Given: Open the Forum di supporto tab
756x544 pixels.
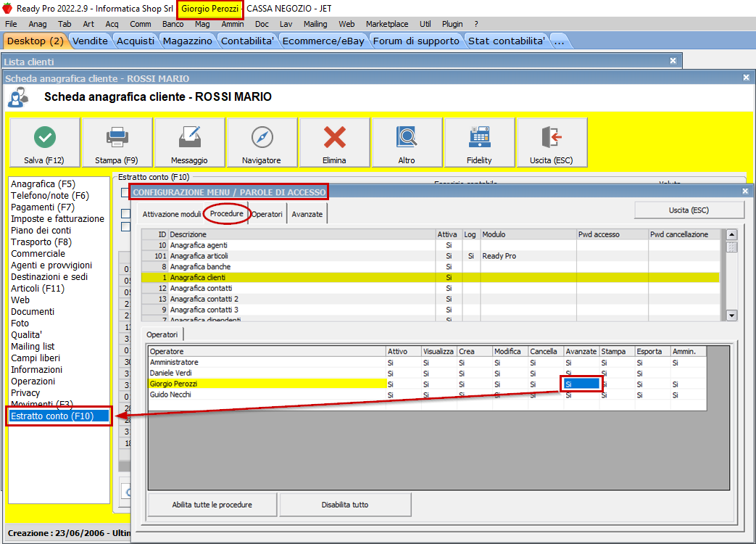Looking at the screenshot, I should click(x=416, y=41).
